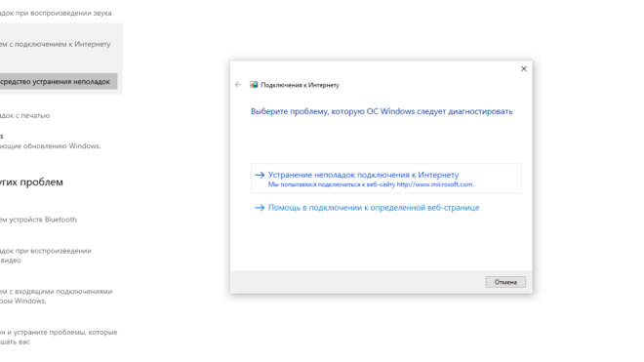This screenshot has width=644, height=362.
Task: Run the troubleshooter button in Settings
Action: (59, 81)
